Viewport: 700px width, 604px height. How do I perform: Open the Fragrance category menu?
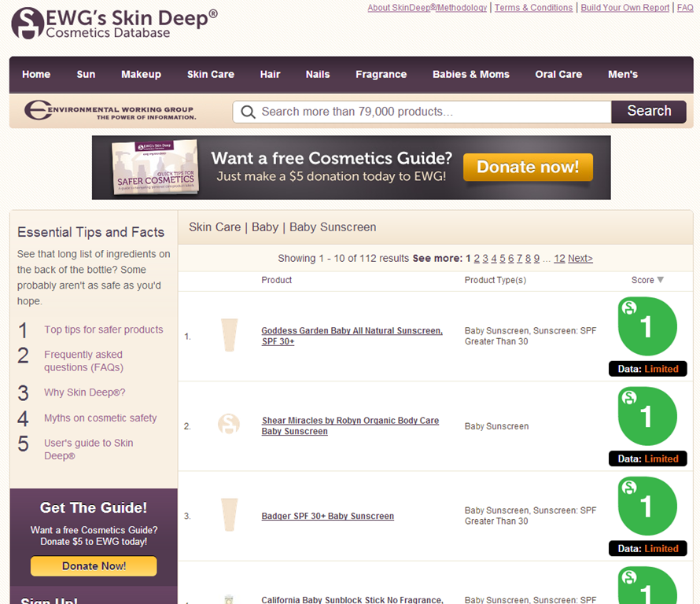(x=381, y=75)
